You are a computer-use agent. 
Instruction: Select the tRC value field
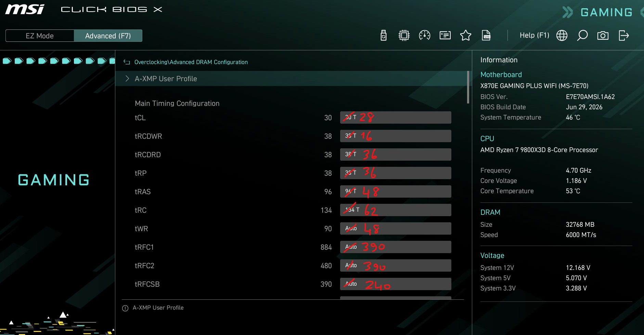(x=396, y=210)
